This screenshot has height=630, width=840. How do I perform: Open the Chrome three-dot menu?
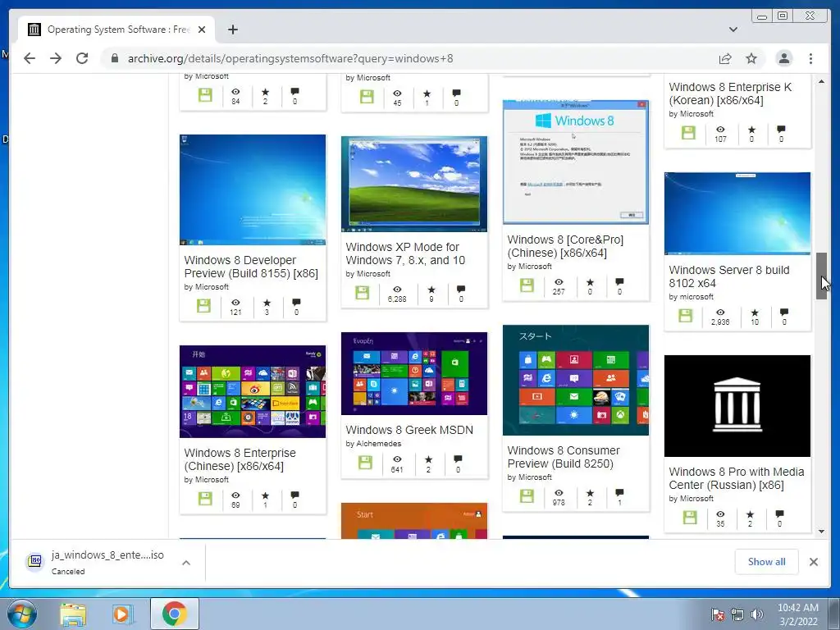coord(810,58)
